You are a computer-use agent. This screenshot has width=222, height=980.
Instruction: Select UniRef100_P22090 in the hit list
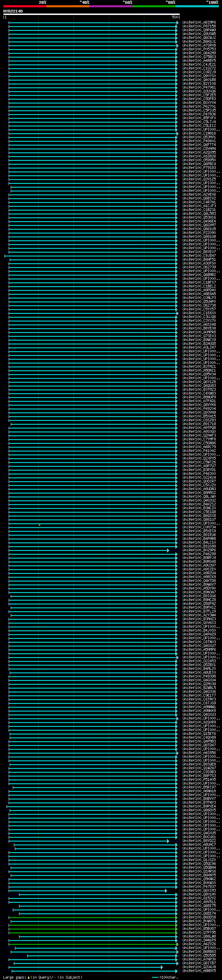199,233
